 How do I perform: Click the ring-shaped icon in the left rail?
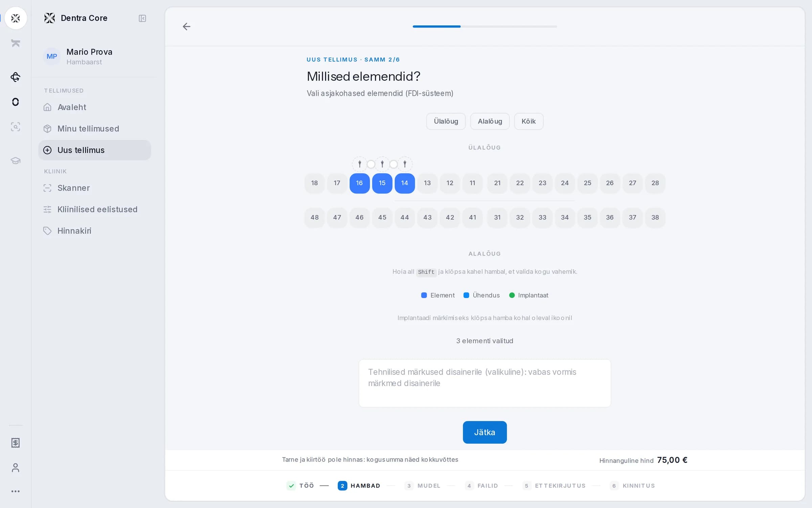point(16,102)
